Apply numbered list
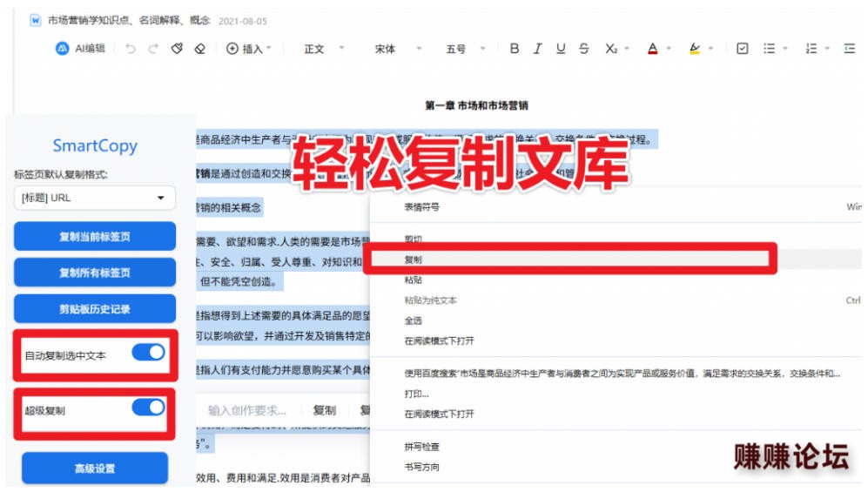The image size is (868, 492). click(811, 49)
